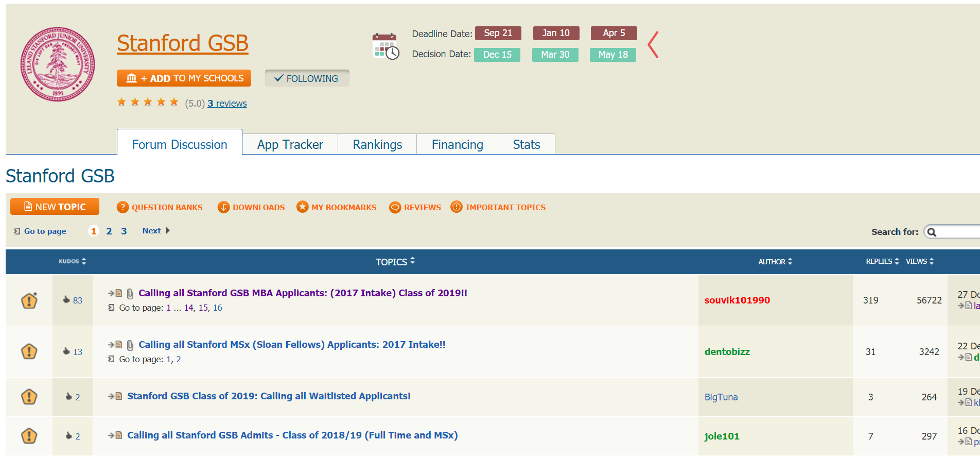Open the Rankings tab

click(x=377, y=144)
